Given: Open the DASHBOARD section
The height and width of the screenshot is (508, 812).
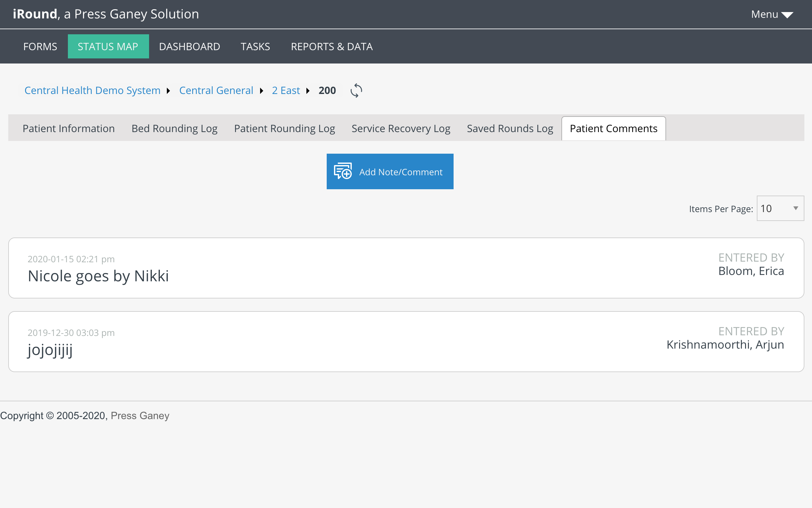Looking at the screenshot, I should [x=190, y=46].
